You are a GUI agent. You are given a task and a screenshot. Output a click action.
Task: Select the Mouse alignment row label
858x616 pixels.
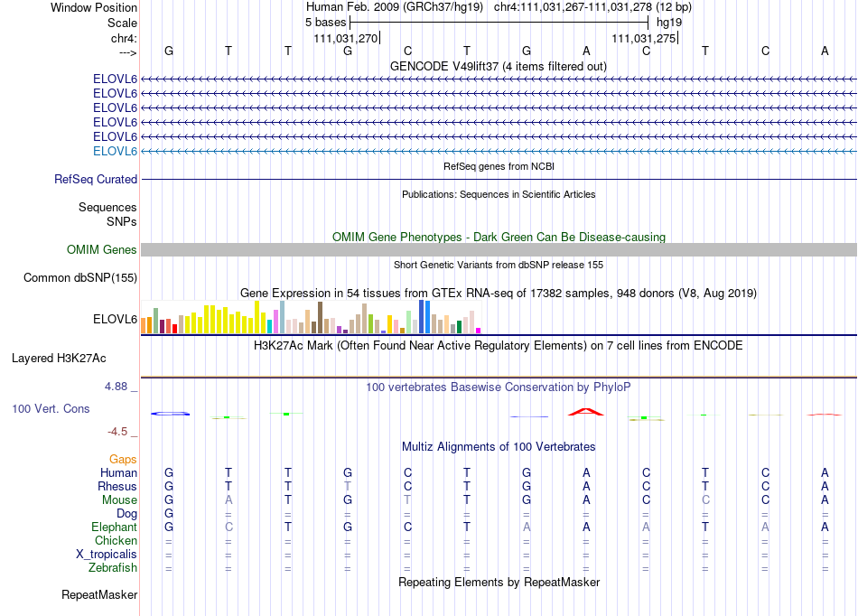click(119, 500)
